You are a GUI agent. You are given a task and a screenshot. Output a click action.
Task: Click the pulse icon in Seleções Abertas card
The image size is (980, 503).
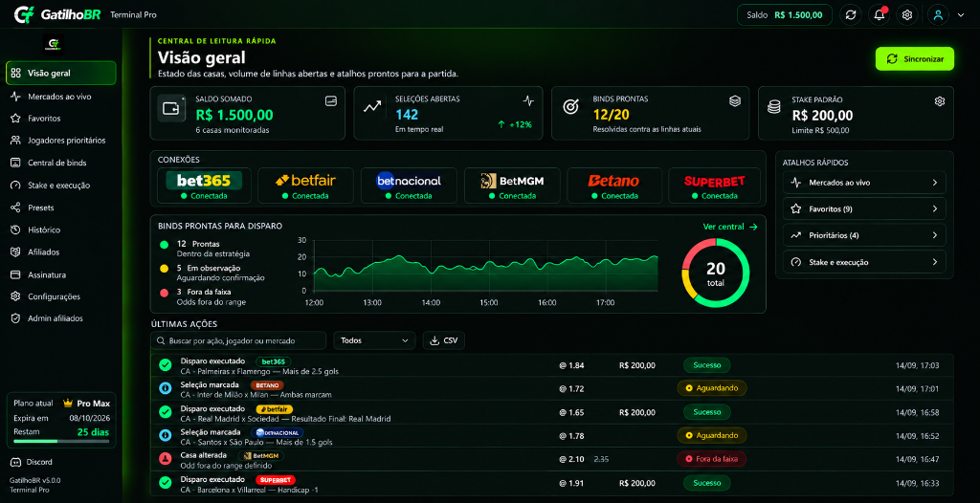point(528,100)
